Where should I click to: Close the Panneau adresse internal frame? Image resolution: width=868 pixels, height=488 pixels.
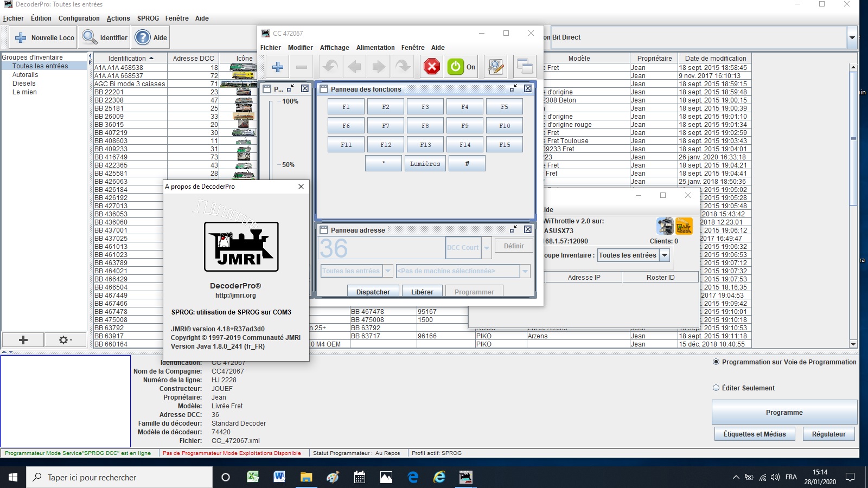coord(527,229)
